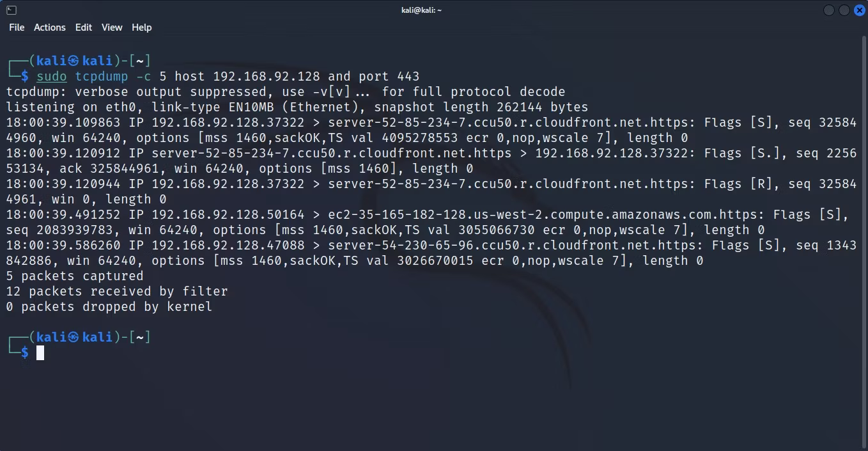This screenshot has width=868, height=451.
Task: Open the File menu
Action: (x=17, y=28)
